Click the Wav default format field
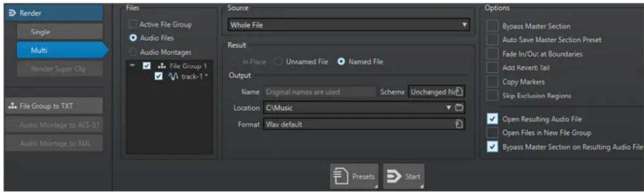This screenshot has height=192, width=644. (364, 124)
